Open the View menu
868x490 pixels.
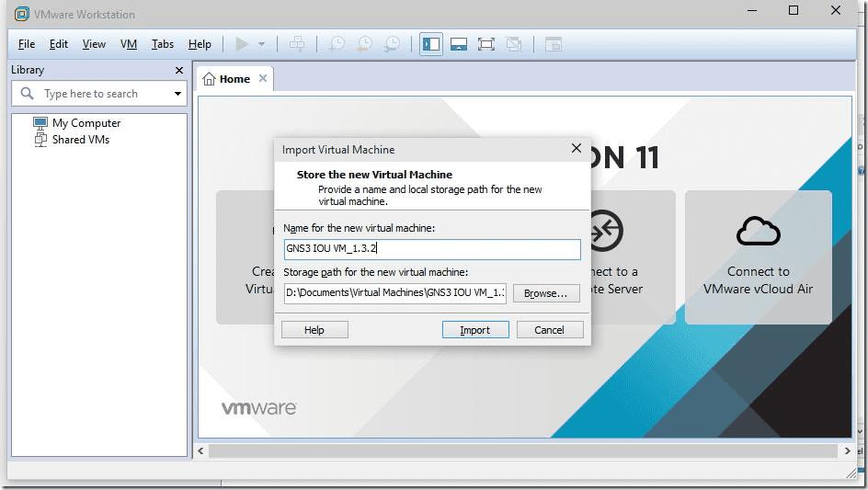[94, 44]
